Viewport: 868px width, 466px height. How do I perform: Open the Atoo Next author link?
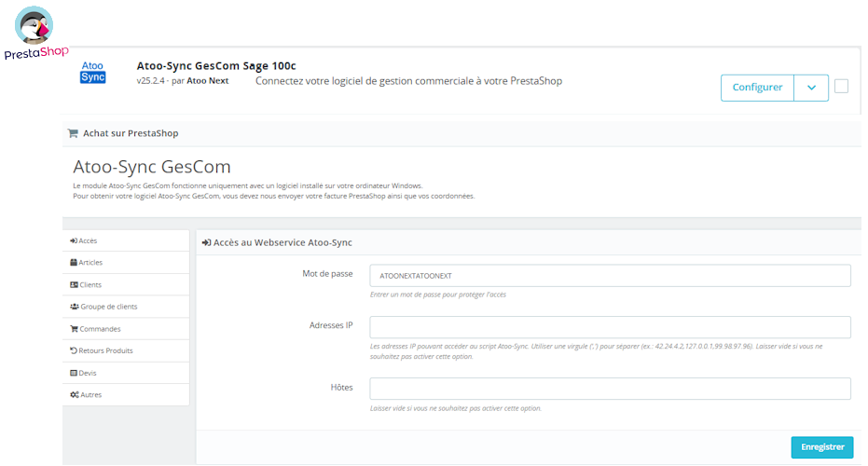click(209, 81)
